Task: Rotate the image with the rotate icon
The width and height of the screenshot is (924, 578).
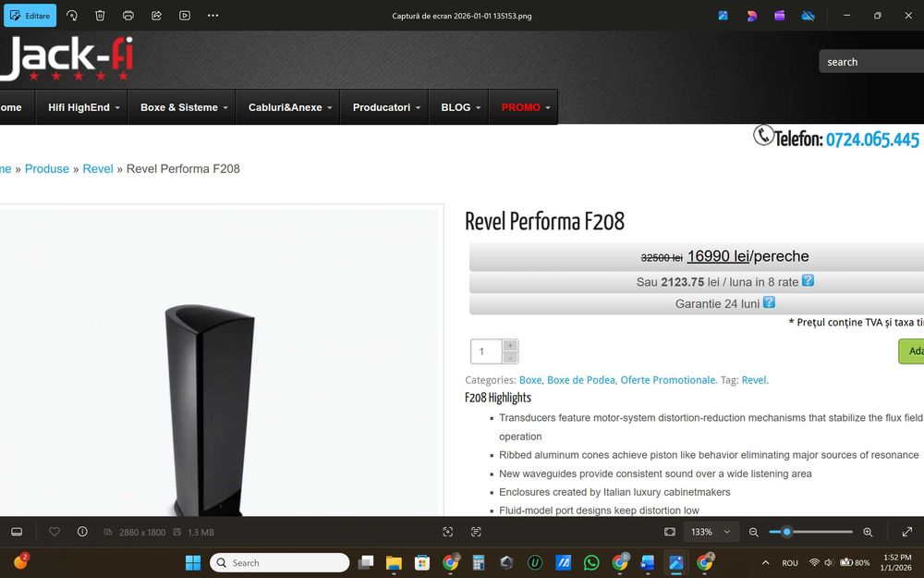Action: (x=72, y=16)
